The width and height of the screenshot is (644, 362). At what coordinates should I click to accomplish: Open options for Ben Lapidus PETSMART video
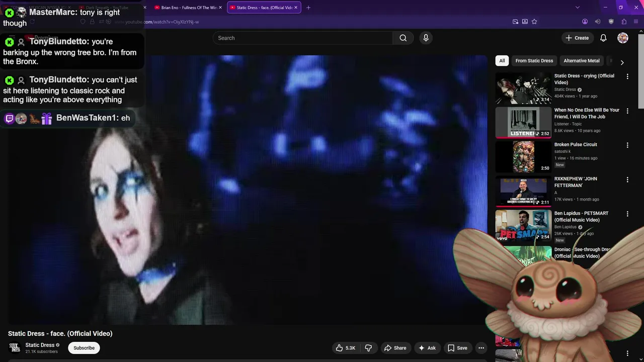pyautogui.click(x=627, y=214)
